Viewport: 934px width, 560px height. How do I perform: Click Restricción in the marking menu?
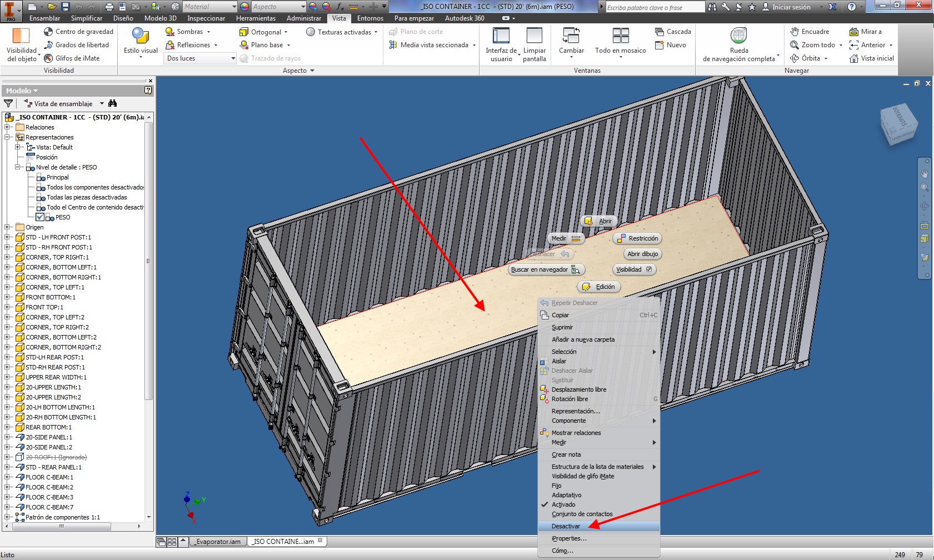point(637,238)
